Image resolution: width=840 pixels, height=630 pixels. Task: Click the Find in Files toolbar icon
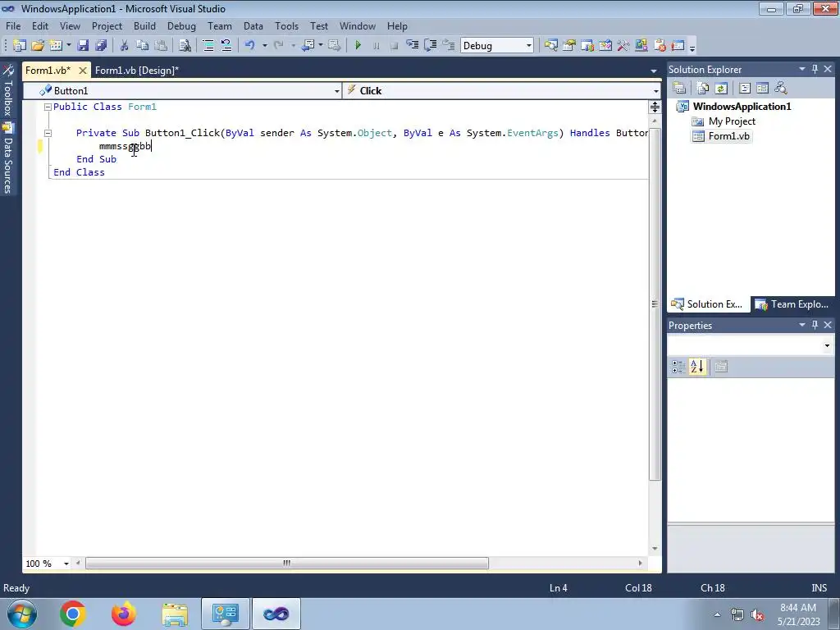185,46
